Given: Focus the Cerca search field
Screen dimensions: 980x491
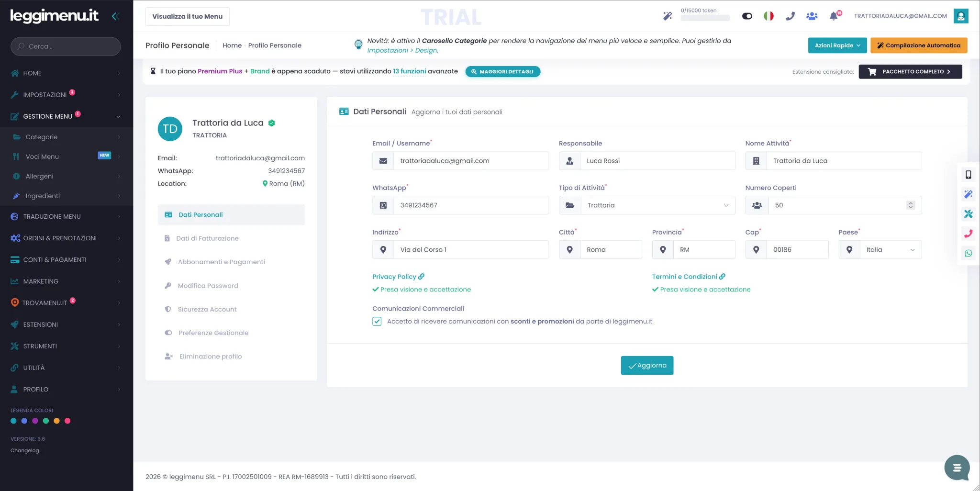Looking at the screenshot, I should pos(66,46).
